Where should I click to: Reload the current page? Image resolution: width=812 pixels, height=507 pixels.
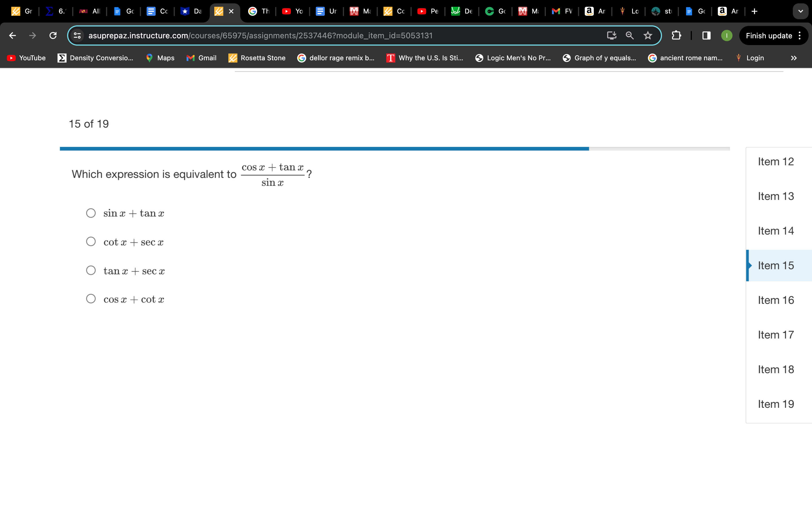coord(53,35)
